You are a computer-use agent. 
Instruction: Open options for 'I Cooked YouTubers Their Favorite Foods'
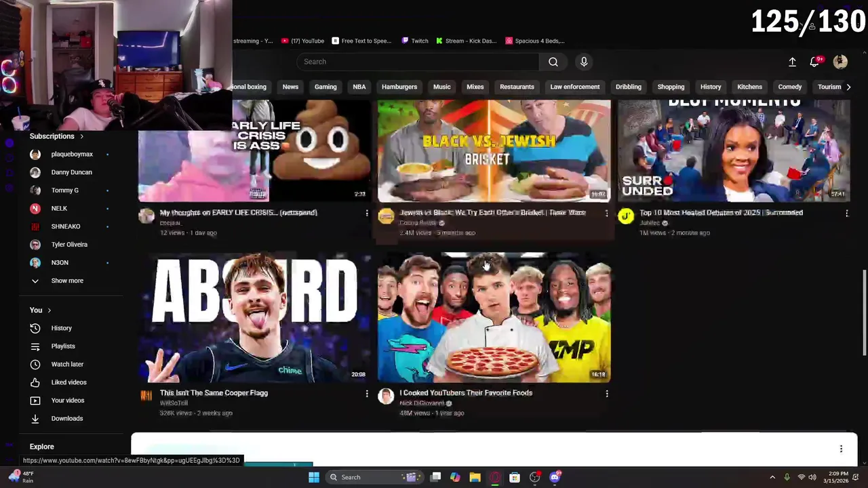607,393
